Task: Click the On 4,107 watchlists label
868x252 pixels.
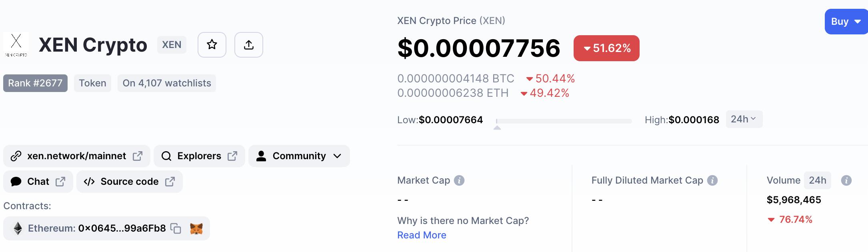Action: pyautogui.click(x=167, y=83)
